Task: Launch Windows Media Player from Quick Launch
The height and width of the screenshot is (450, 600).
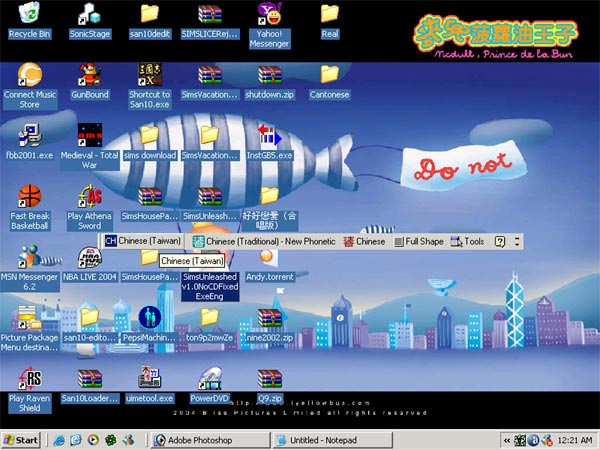Action: (x=93, y=440)
